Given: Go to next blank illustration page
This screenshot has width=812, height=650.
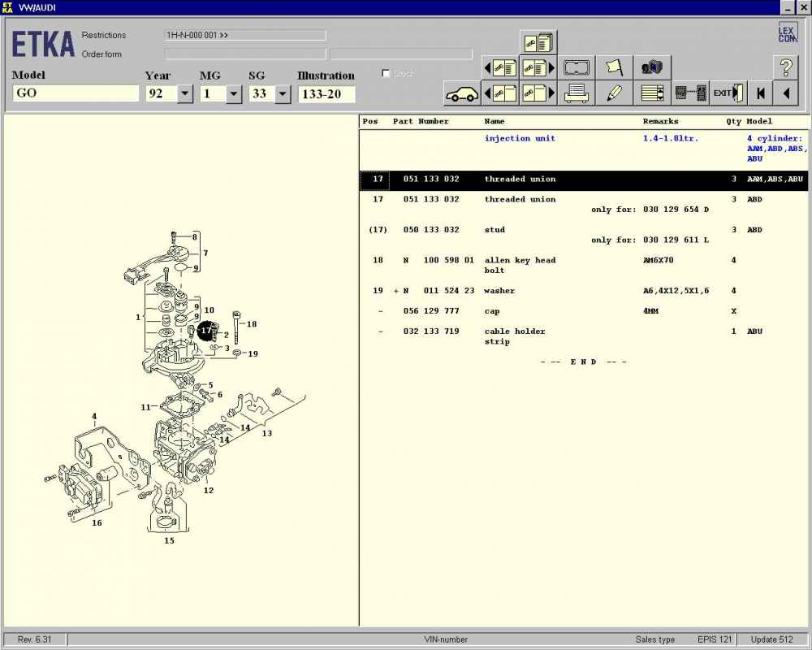Looking at the screenshot, I should [538, 93].
